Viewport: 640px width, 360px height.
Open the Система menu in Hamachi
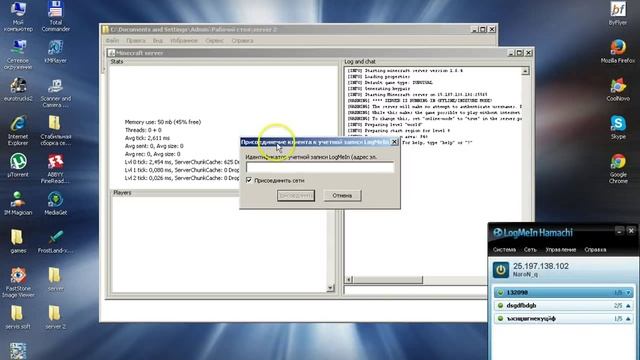coord(504,249)
